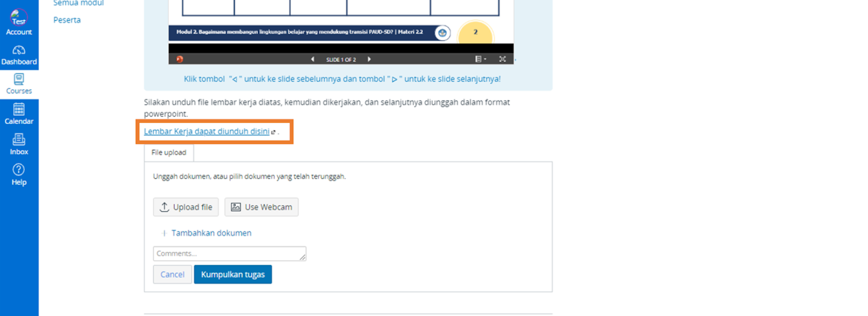The image size is (868, 316).
Task: Open the Test Account profile avatar
Action: pyautogui.click(x=19, y=18)
